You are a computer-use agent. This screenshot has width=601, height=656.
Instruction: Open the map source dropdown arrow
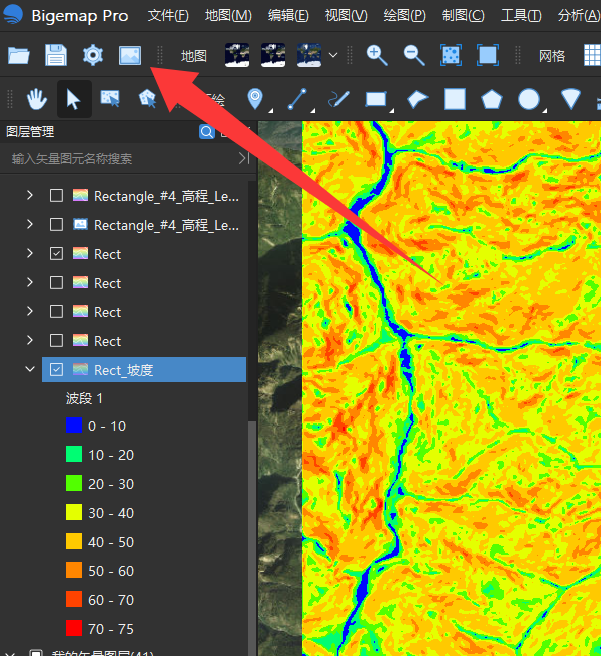[x=333, y=55]
